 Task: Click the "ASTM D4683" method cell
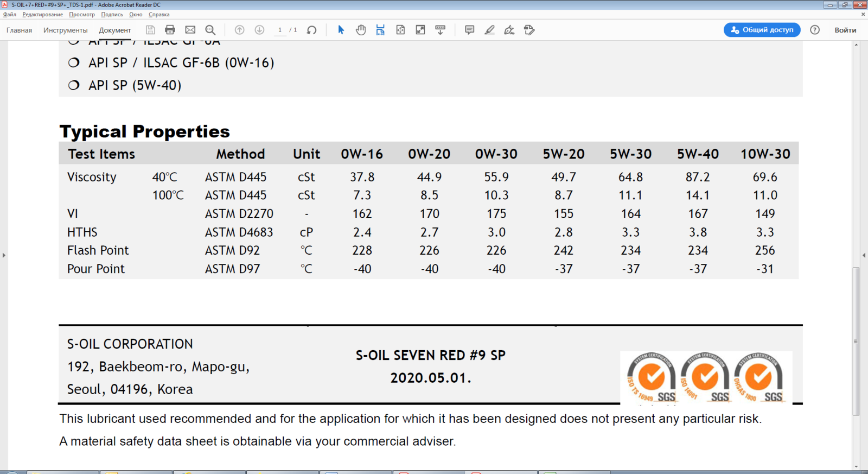239,232
